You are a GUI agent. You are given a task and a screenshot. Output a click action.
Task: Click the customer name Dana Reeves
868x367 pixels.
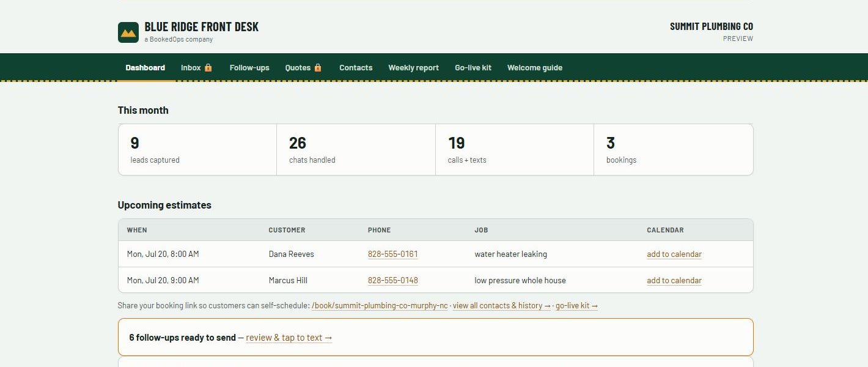click(292, 254)
